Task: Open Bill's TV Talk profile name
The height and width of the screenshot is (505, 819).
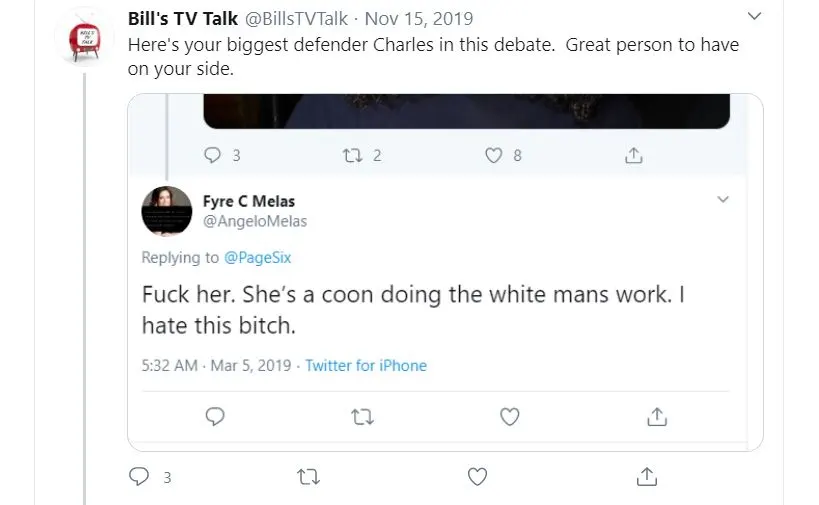Action: (183, 19)
